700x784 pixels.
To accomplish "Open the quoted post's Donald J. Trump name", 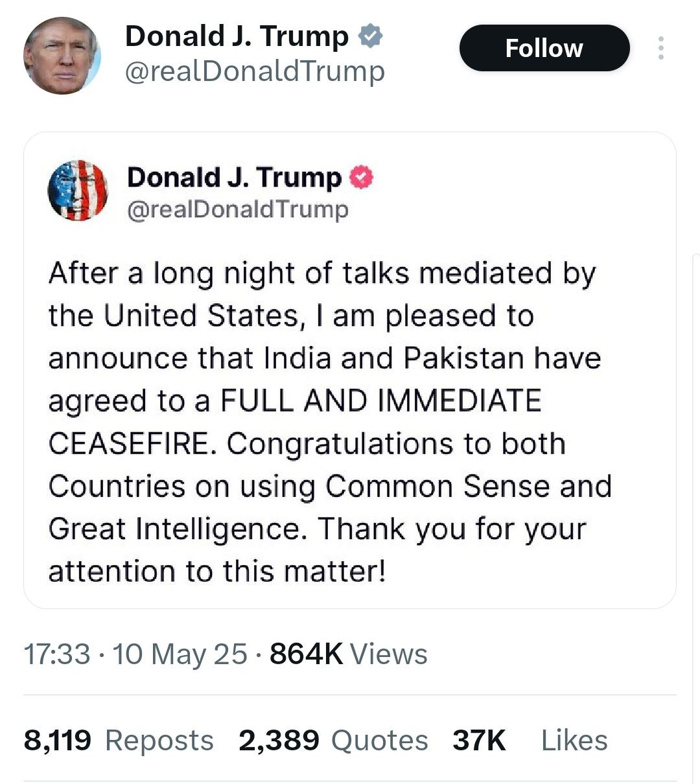I will [x=234, y=178].
